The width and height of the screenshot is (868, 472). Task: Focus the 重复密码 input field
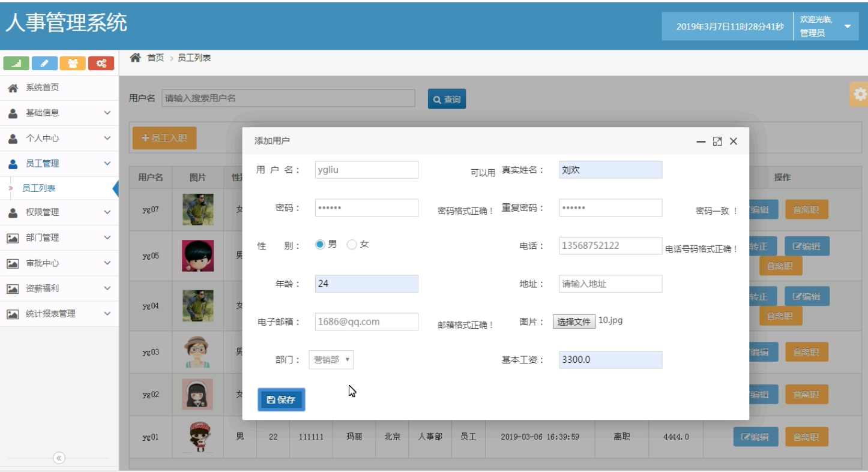(610, 208)
